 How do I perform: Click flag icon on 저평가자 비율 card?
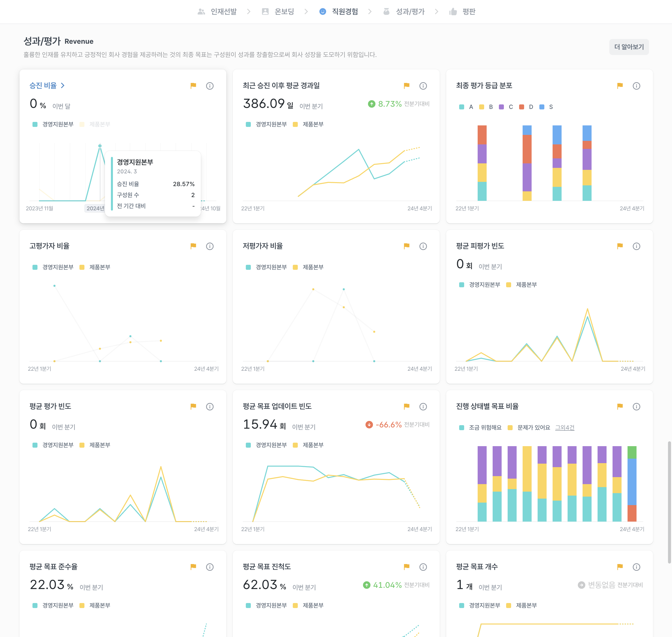(x=406, y=246)
